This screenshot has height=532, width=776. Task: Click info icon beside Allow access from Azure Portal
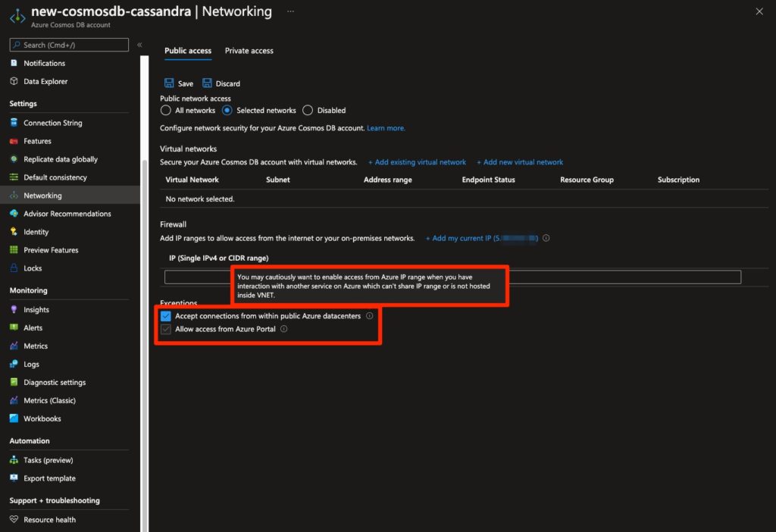[x=283, y=329]
